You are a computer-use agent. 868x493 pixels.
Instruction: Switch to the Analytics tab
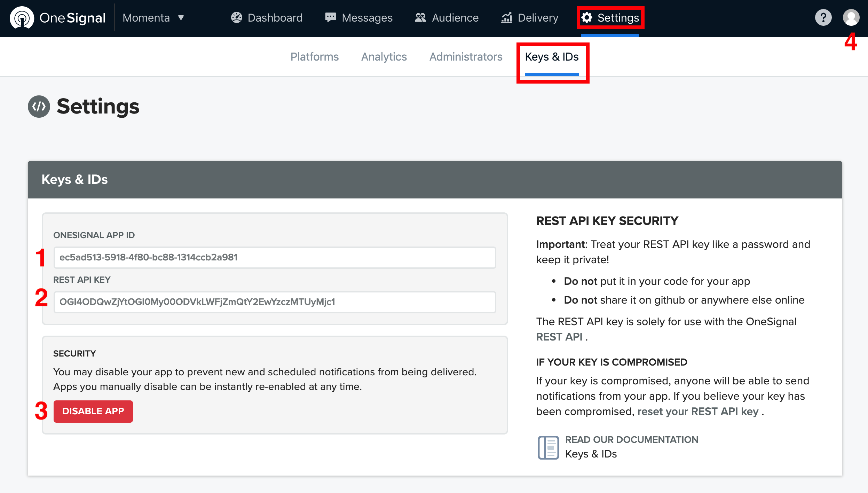(x=384, y=57)
